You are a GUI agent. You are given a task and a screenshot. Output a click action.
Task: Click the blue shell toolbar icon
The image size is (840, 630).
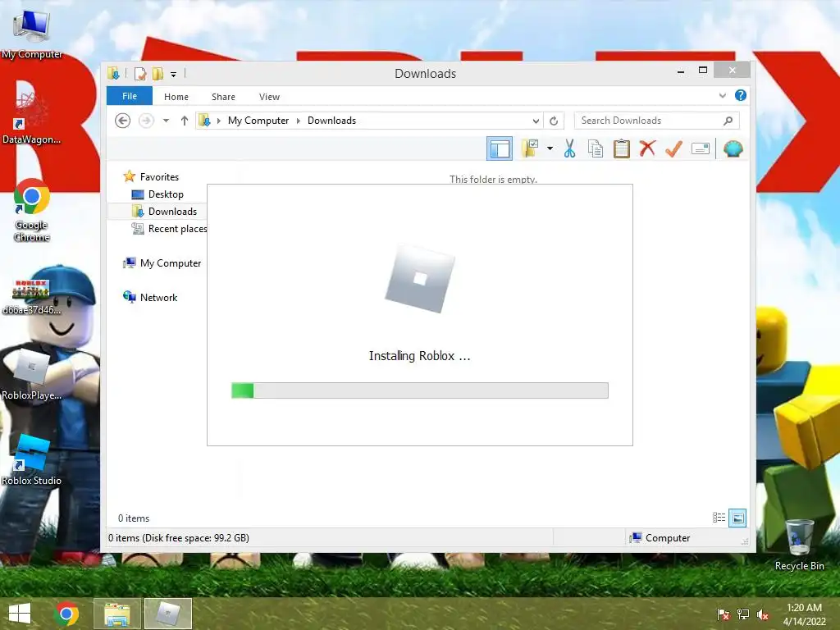[733, 148]
